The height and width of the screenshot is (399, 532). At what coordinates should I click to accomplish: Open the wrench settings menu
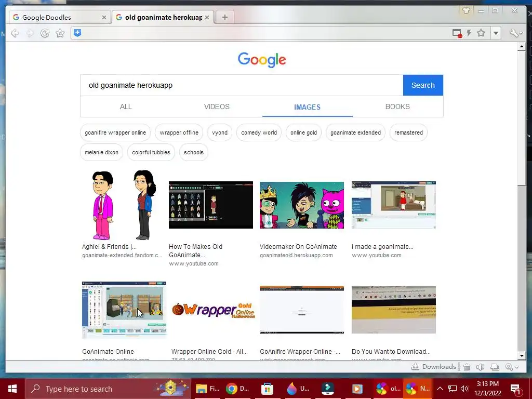click(515, 33)
